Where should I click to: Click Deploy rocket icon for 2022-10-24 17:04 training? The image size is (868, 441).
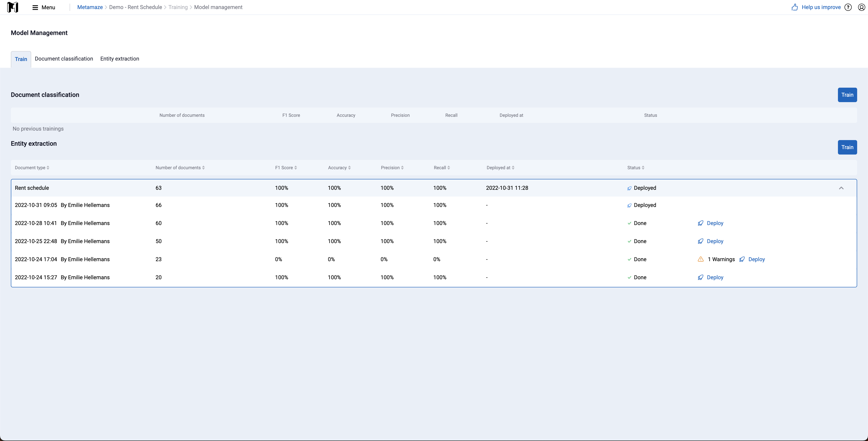[742, 259]
